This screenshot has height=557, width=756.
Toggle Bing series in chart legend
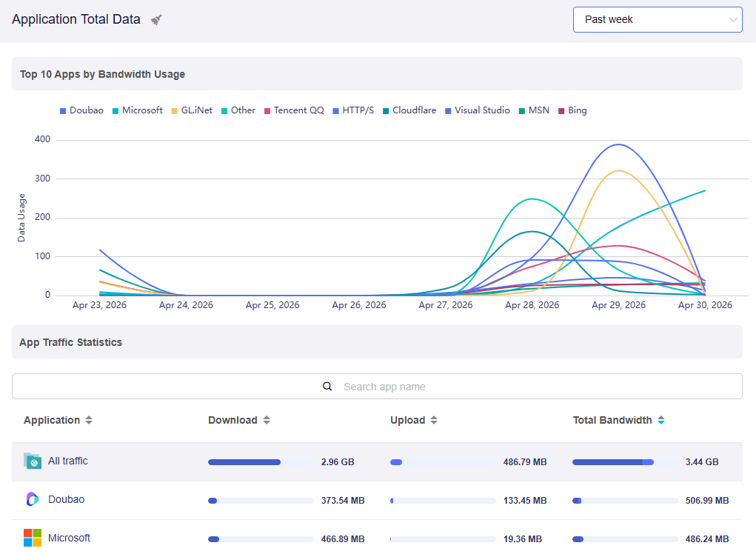point(573,110)
